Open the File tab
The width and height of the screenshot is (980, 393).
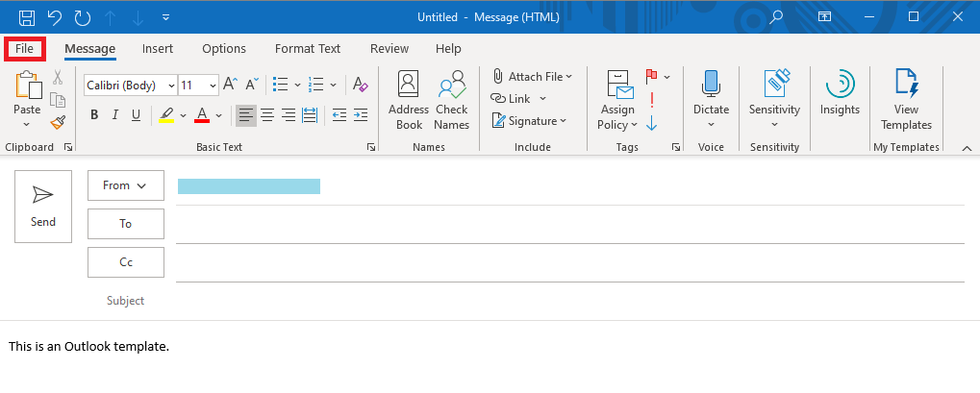24,49
